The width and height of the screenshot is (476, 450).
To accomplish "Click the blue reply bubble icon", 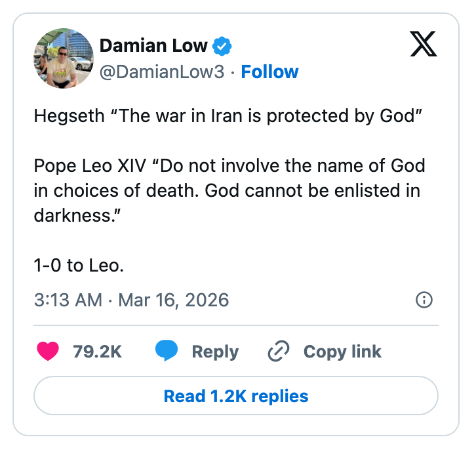I will [x=167, y=351].
